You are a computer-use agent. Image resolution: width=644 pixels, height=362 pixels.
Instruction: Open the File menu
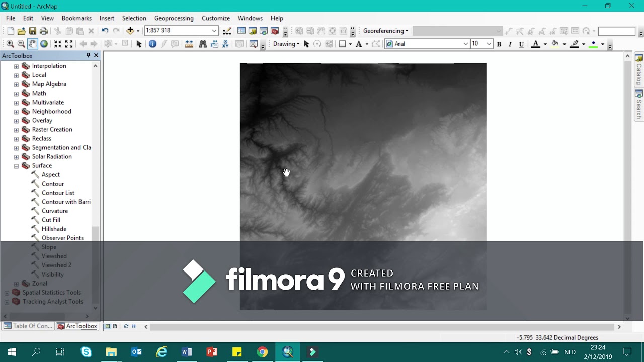(11, 18)
